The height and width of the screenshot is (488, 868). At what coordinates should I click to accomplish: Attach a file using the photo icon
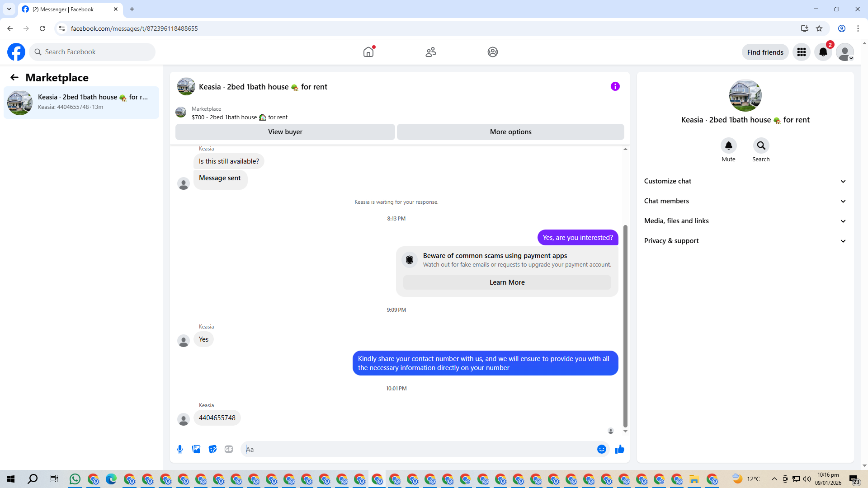(196, 449)
